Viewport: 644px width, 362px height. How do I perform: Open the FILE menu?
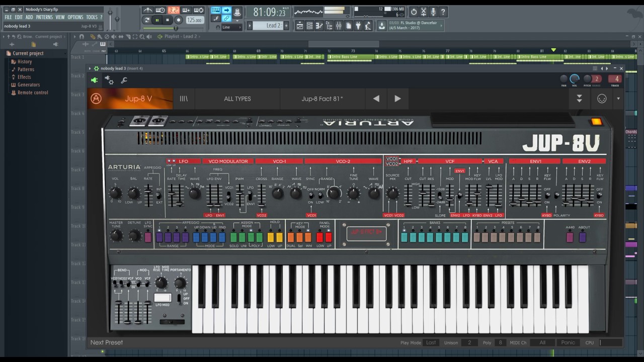(8, 17)
